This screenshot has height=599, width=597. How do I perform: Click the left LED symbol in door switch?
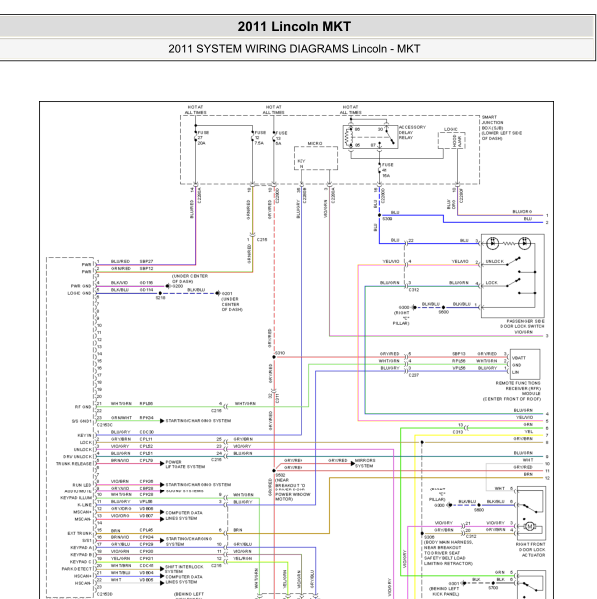click(x=492, y=243)
